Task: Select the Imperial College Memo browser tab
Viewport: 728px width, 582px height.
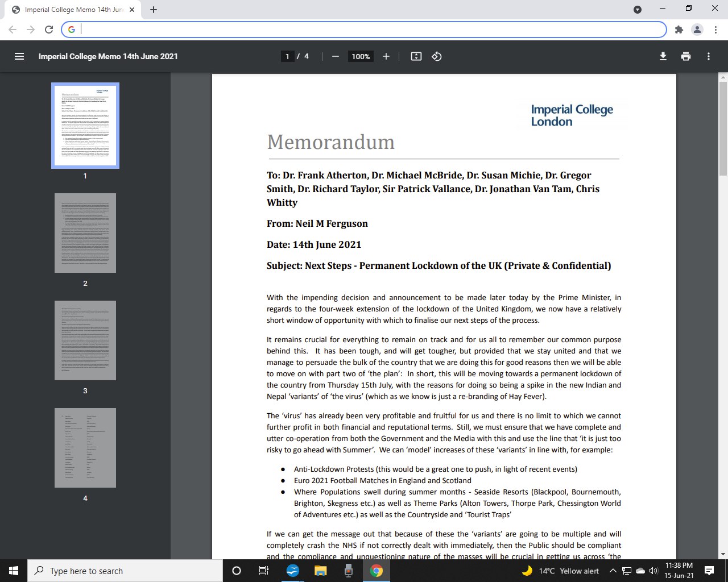Action: pyautogui.click(x=74, y=10)
